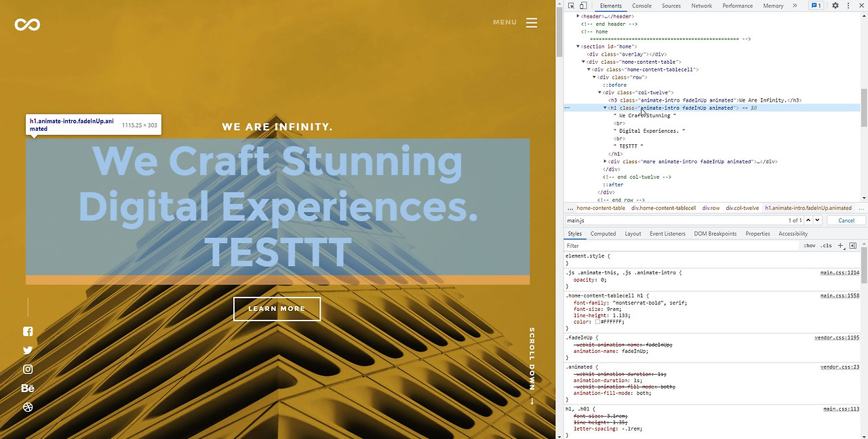
Task: Open the #FFFFFF color swatch picker
Action: pyautogui.click(x=598, y=322)
